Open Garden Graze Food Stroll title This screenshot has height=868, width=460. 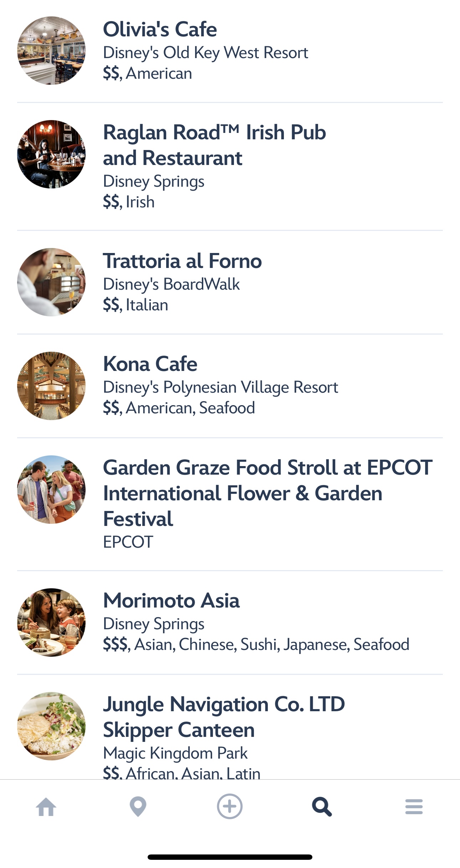pos(267,493)
